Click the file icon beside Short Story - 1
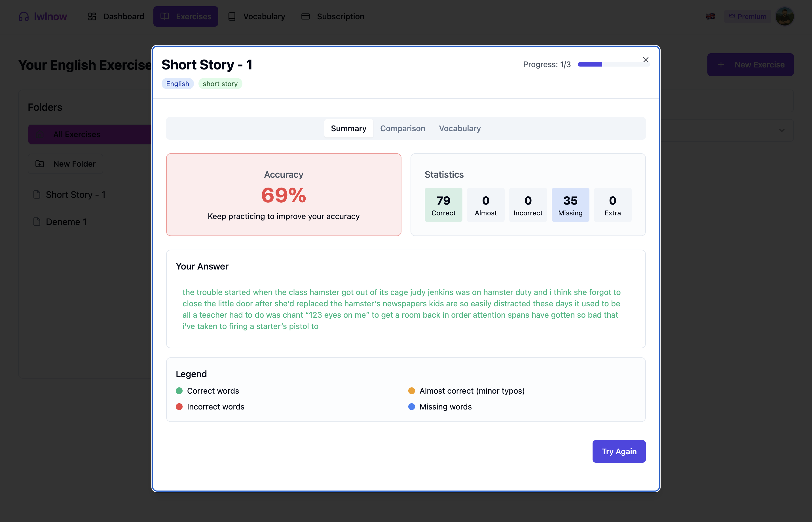Screen dimensions: 812x522 37,195
